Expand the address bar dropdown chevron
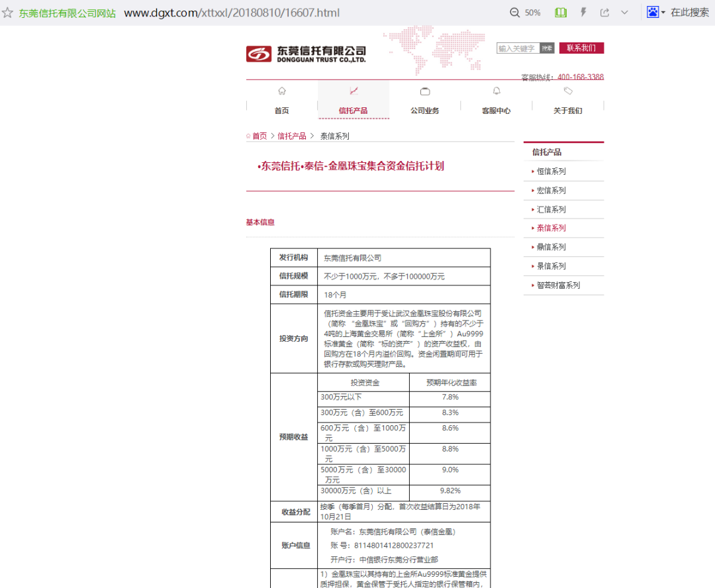 [625, 13]
